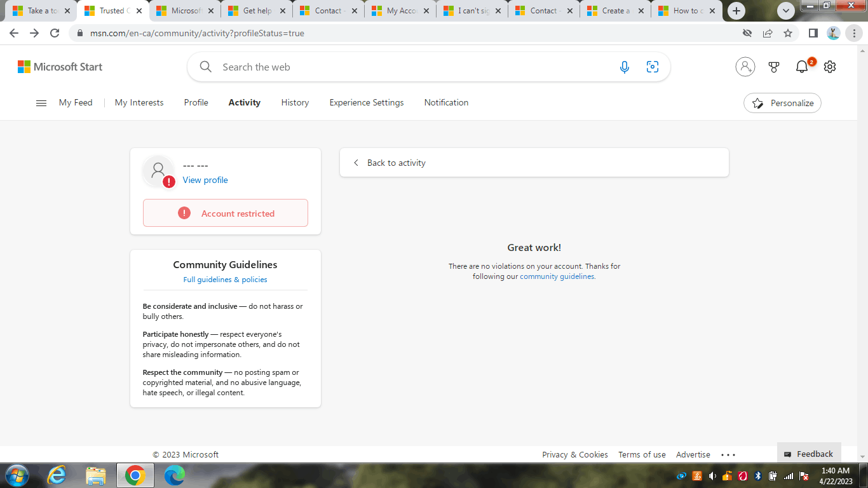This screenshot has height=488, width=868.
Task: Click the Personalize button
Action: [x=782, y=103]
